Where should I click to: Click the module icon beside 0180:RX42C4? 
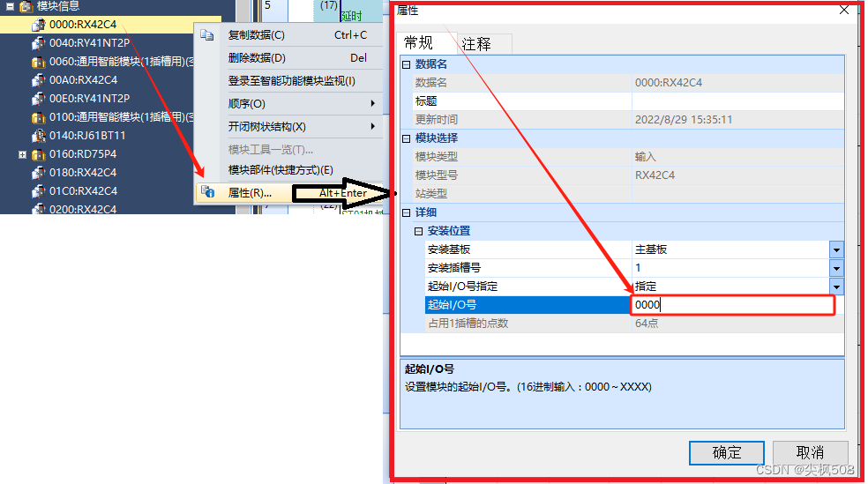tap(38, 173)
